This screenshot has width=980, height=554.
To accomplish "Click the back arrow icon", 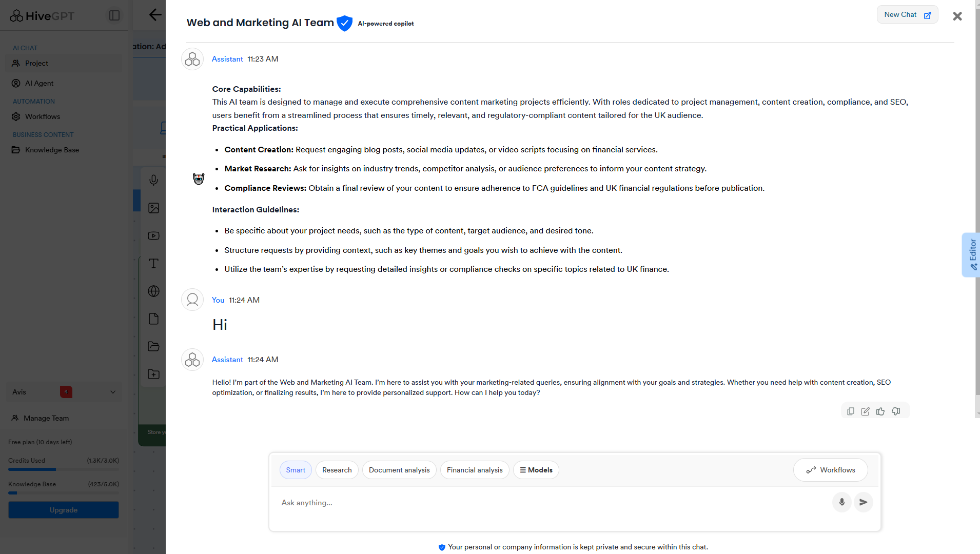I will tap(155, 15).
